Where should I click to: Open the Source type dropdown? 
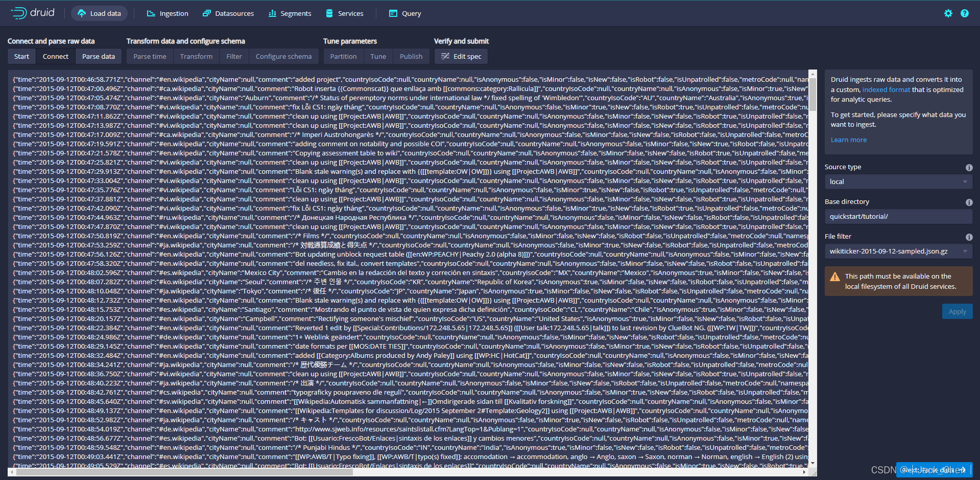pyautogui.click(x=898, y=181)
